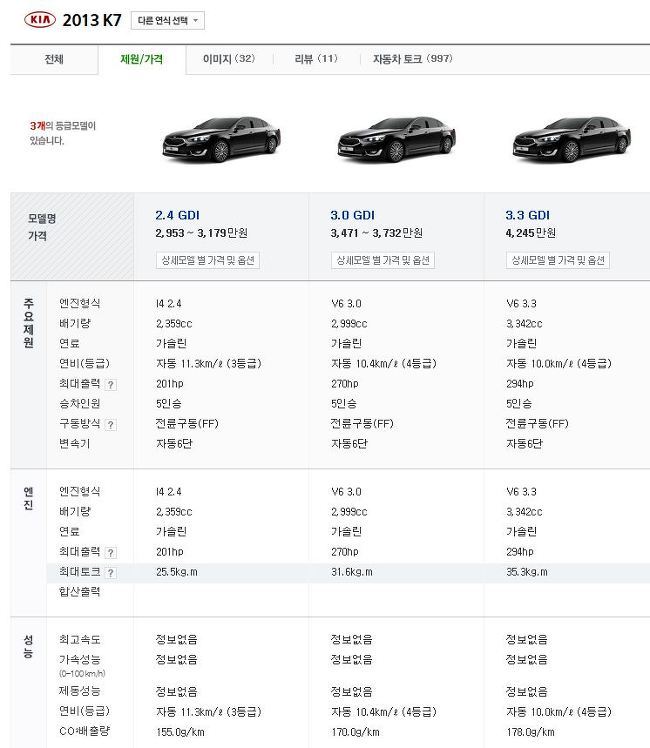This screenshot has width=650, height=748.
Task: Select the 제원/가격 tab
Action: (x=142, y=59)
